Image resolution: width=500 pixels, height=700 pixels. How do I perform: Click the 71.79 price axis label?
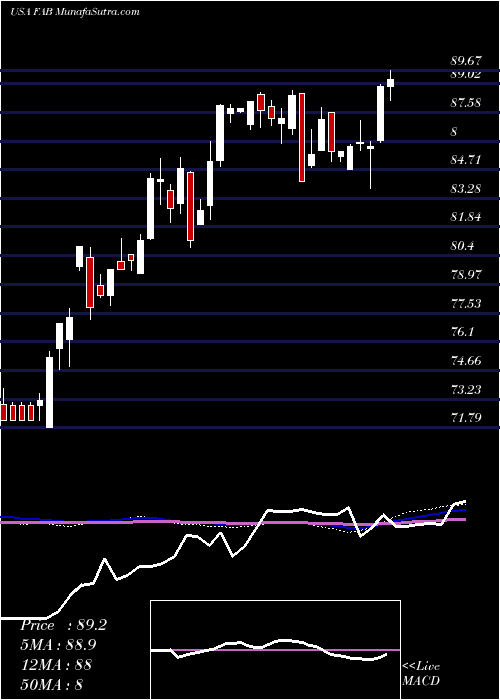click(x=466, y=418)
